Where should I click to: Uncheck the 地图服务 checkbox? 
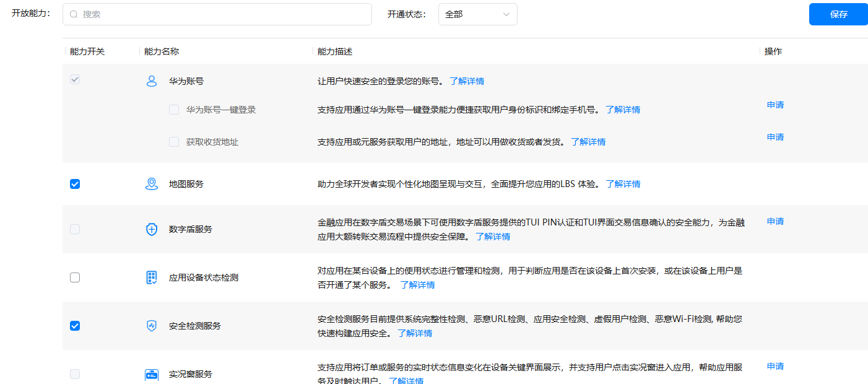coord(75,184)
